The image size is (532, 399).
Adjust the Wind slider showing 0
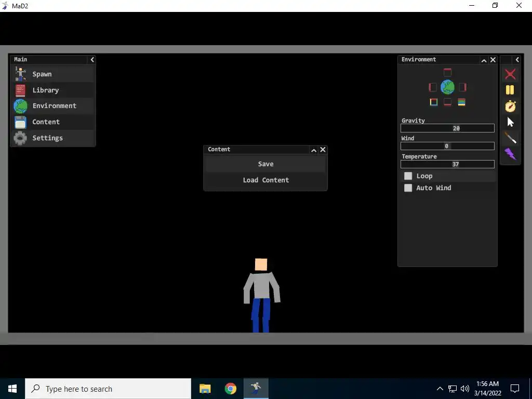[x=447, y=146]
